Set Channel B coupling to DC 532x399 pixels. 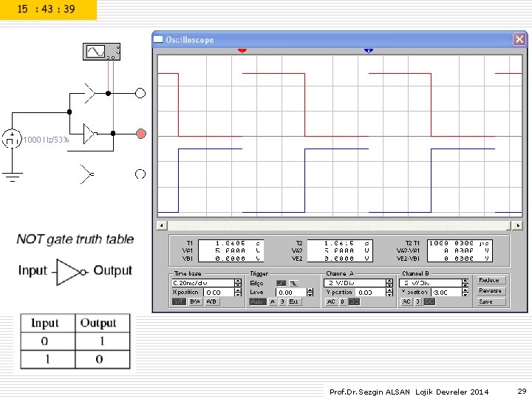(429, 301)
